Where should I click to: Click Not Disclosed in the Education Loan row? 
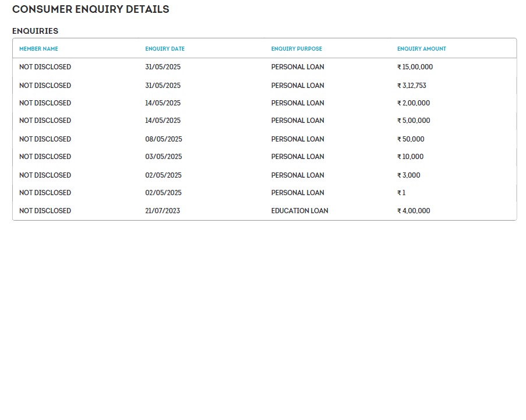pos(45,211)
